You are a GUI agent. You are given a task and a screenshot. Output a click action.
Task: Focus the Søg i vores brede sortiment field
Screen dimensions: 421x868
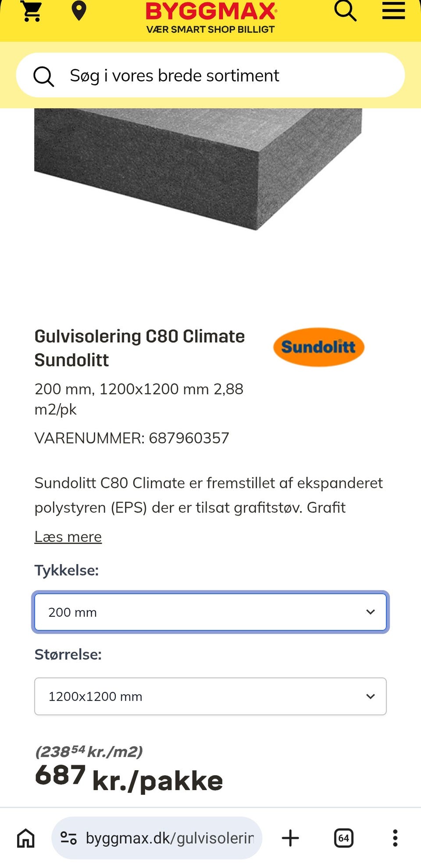click(210, 75)
